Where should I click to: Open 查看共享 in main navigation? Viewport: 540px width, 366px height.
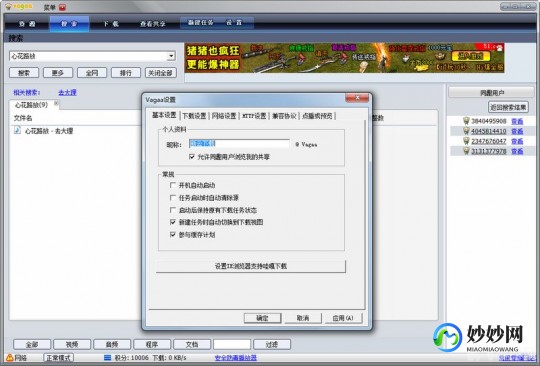(x=153, y=24)
